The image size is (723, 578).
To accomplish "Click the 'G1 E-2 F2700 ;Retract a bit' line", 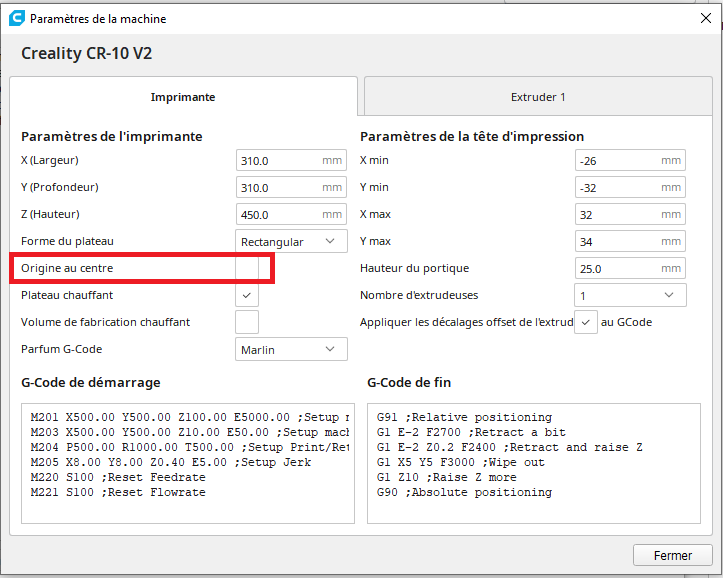I will coord(471,432).
